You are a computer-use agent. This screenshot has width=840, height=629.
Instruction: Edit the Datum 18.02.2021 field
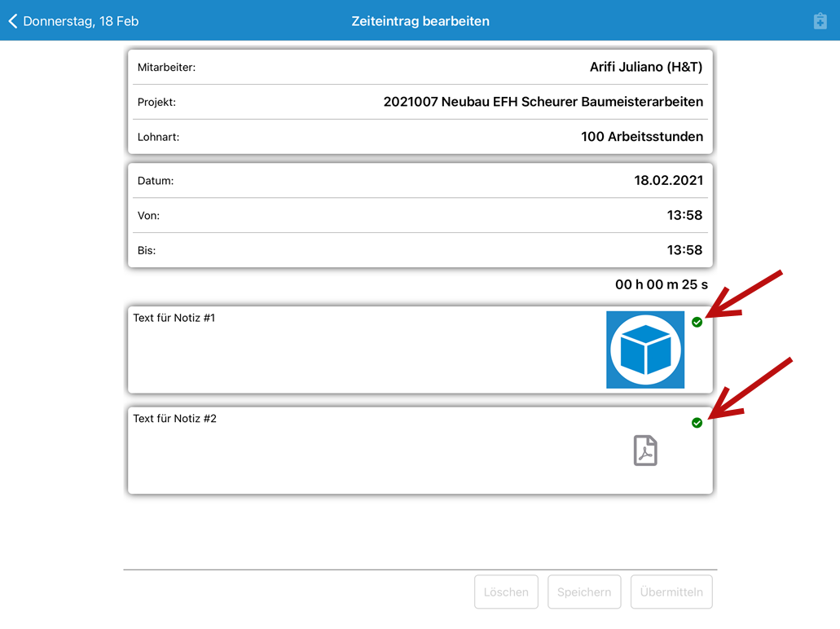pyautogui.click(x=420, y=181)
